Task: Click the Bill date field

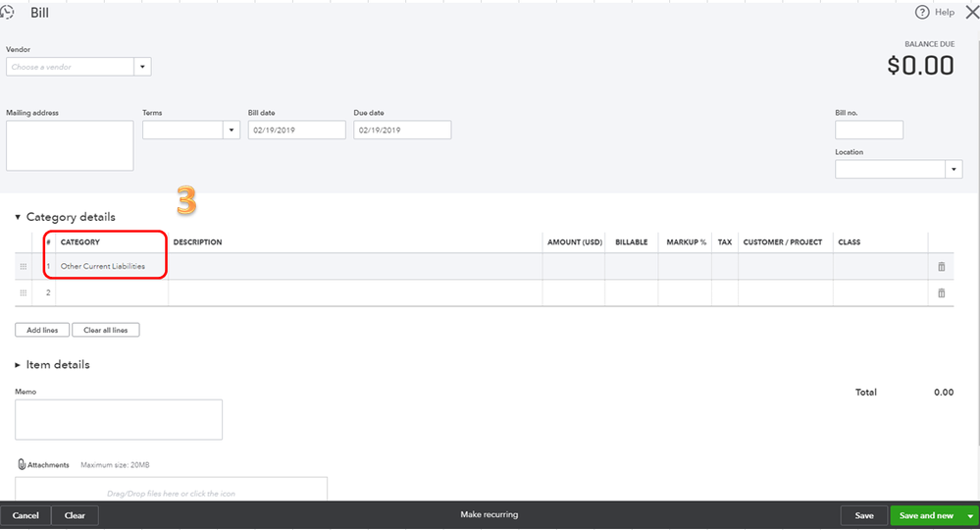Action: tap(297, 130)
